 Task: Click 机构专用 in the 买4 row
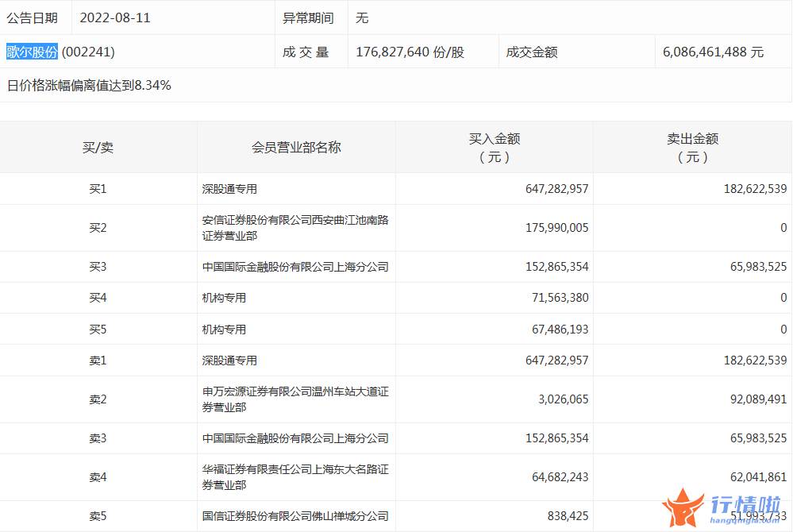pos(224,297)
